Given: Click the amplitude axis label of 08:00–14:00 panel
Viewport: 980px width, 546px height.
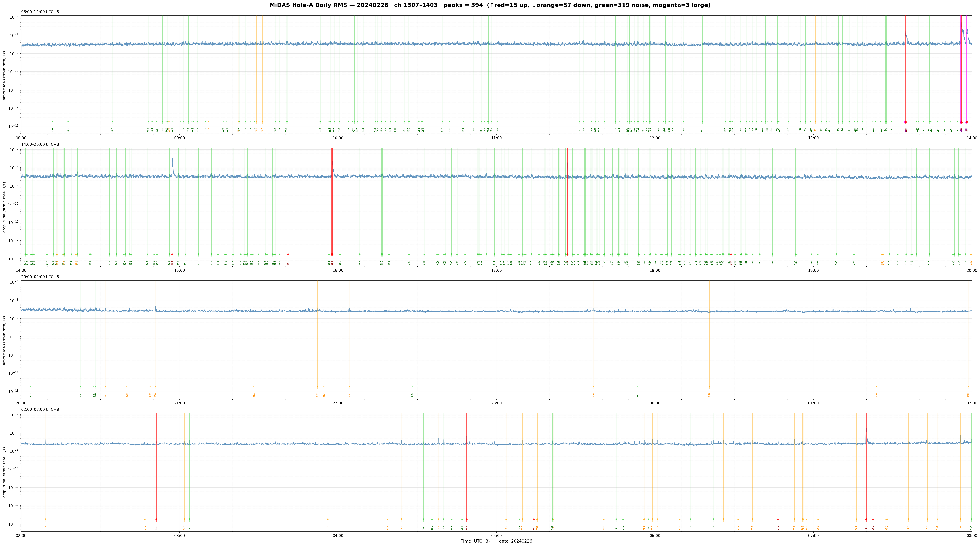Looking at the screenshot, I should tap(5, 75).
